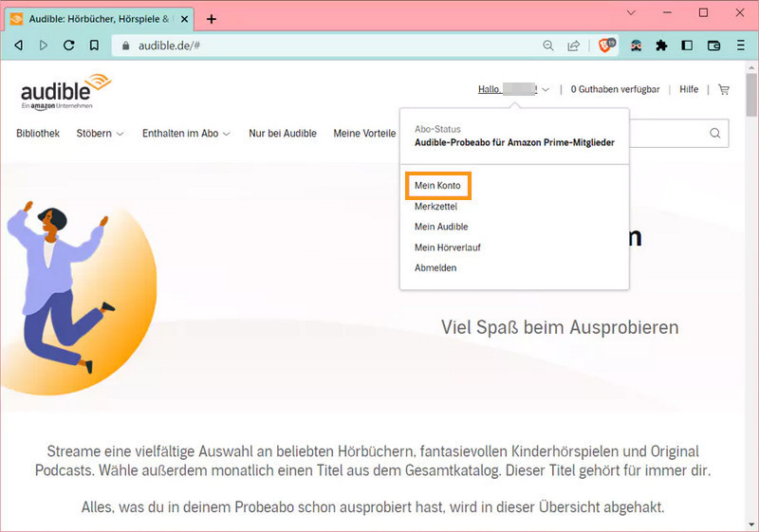Click the masked face extension icon

click(x=636, y=46)
